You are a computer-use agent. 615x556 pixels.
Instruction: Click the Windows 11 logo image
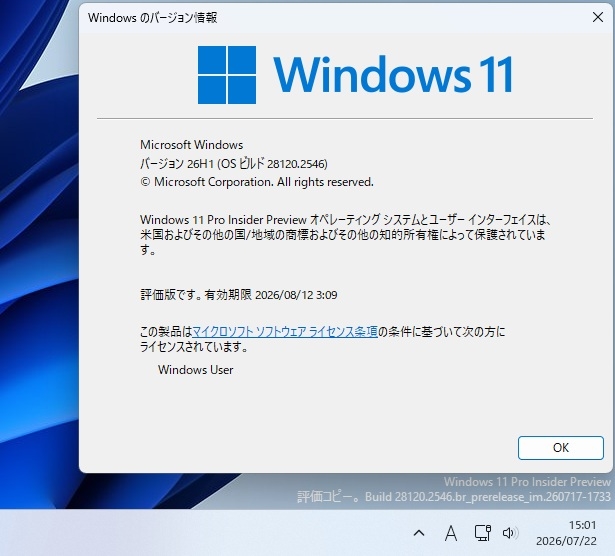pos(355,74)
